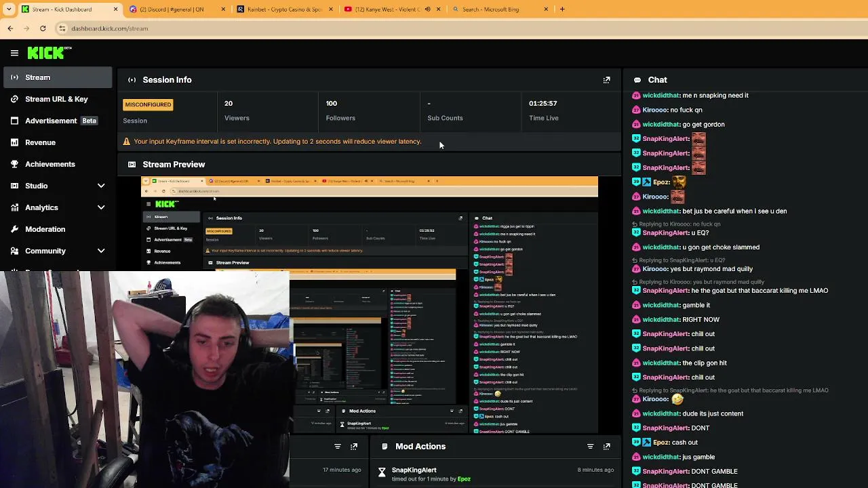
Task: Close the Rainbet browser tab
Action: 331,9
